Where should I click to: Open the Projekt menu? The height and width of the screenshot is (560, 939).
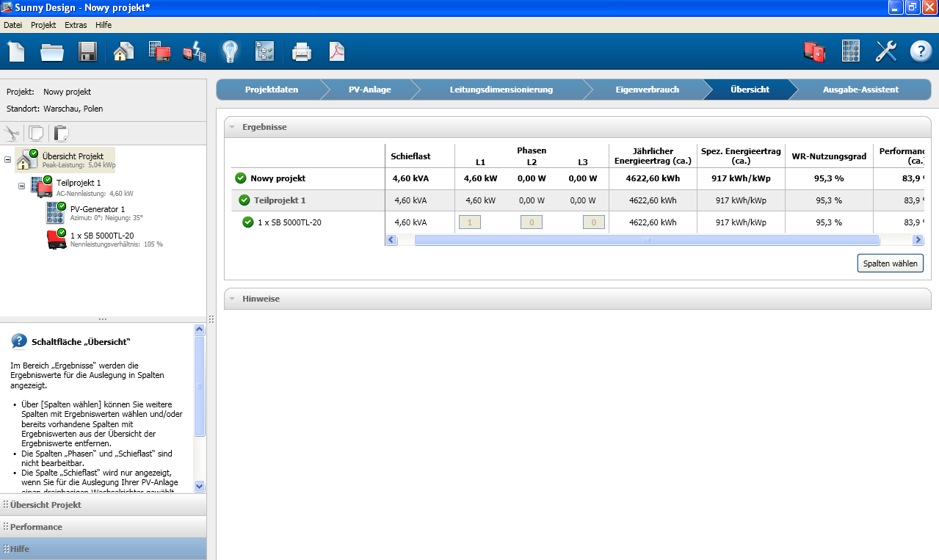click(x=43, y=24)
